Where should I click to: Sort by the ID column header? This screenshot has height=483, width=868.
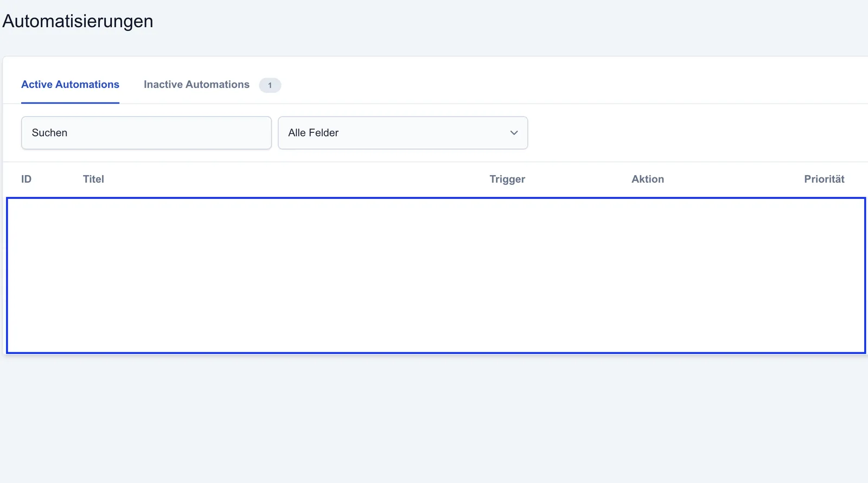pyautogui.click(x=26, y=179)
